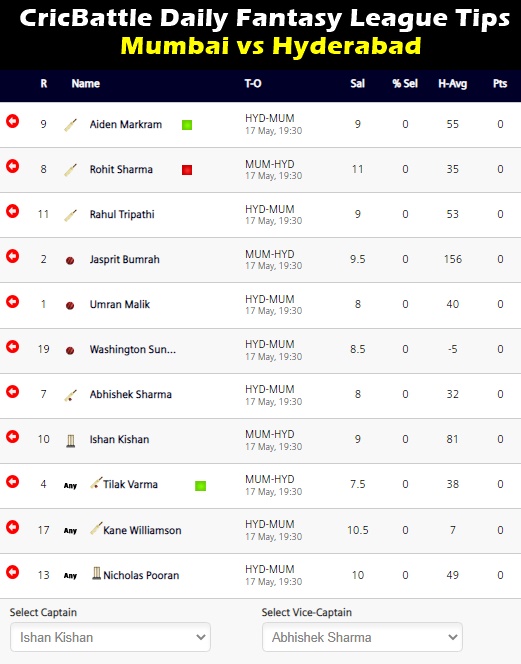Remove Aiden Markram with red arrow icon

(13, 121)
